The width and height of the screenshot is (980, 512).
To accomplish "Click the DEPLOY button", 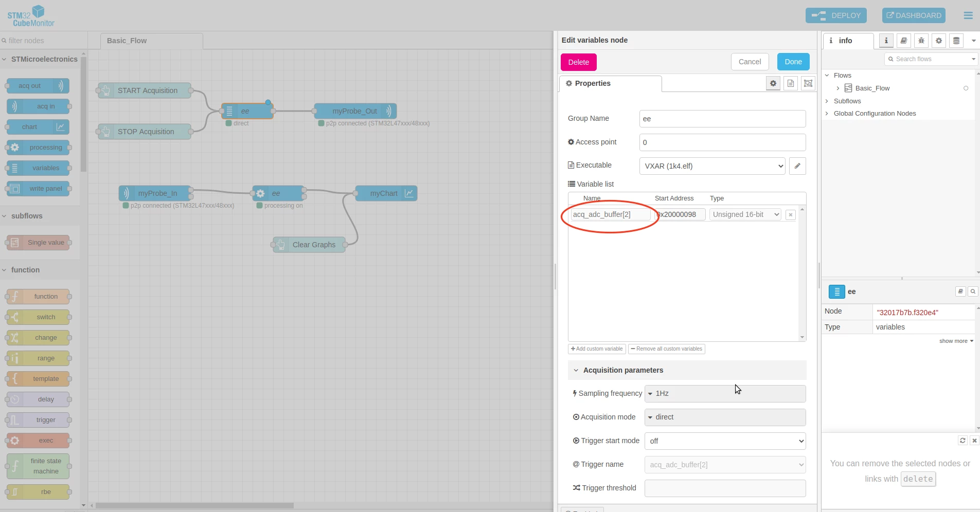I will click(x=836, y=15).
